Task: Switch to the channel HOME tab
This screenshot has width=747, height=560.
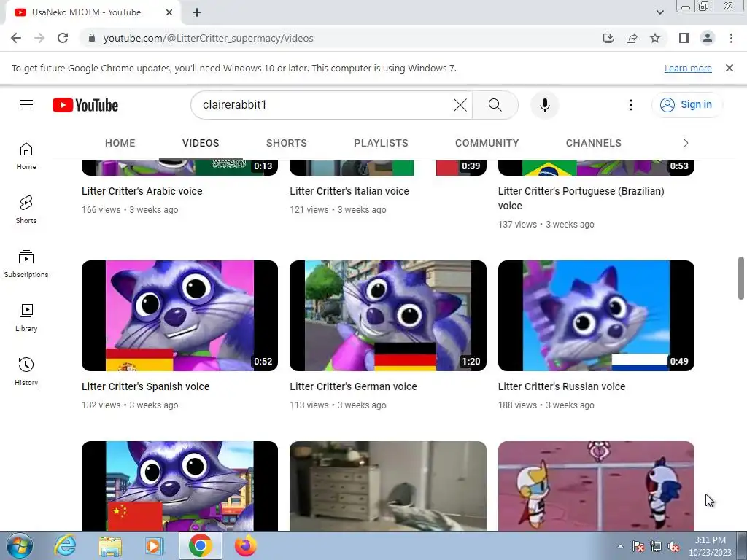Action: tap(120, 143)
